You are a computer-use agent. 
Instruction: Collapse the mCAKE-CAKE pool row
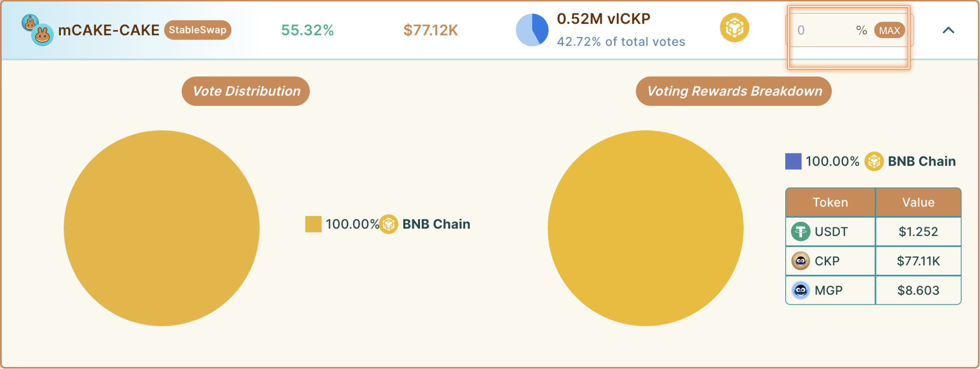coord(948,30)
